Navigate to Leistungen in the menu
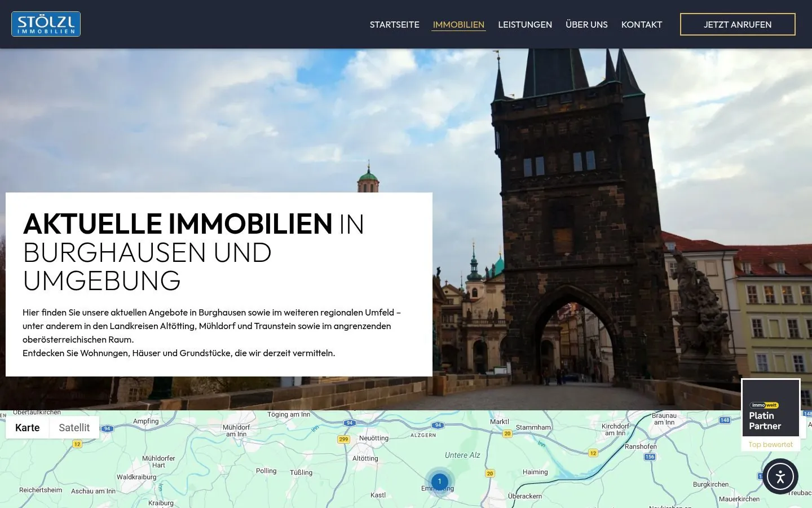812x508 pixels. (x=525, y=24)
